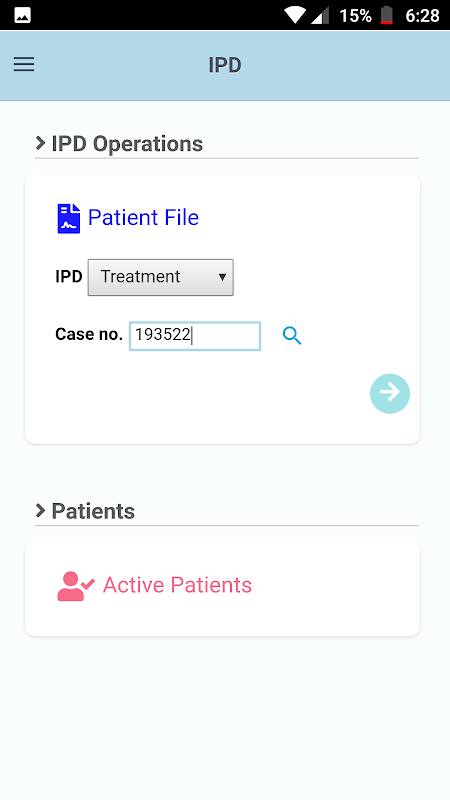
Task: Click the blue Patient File document icon
Action: [69, 218]
